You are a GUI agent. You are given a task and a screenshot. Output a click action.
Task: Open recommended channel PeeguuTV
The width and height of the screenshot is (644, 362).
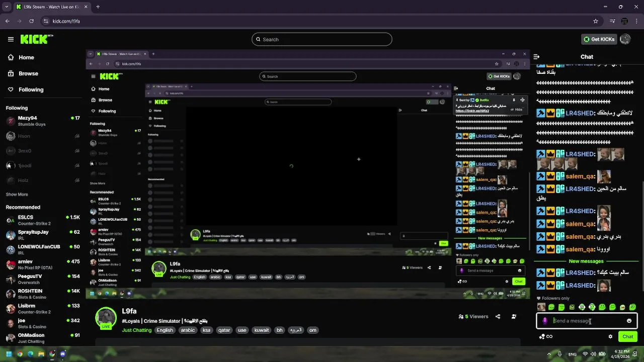tap(43, 279)
